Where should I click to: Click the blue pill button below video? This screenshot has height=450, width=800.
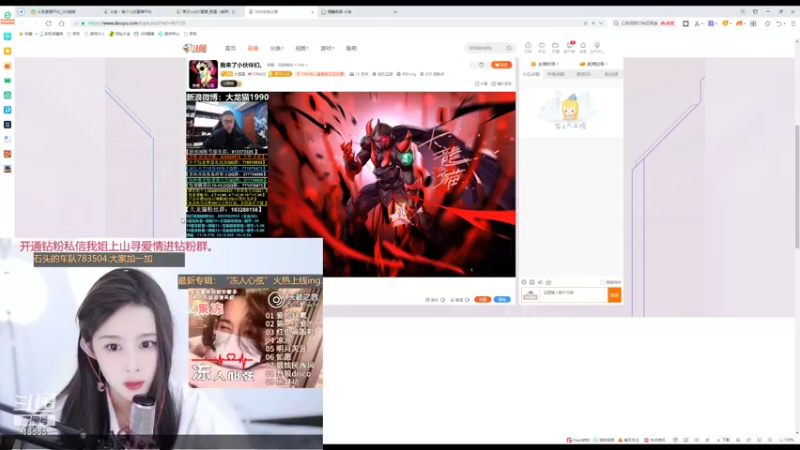[x=502, y=299]
